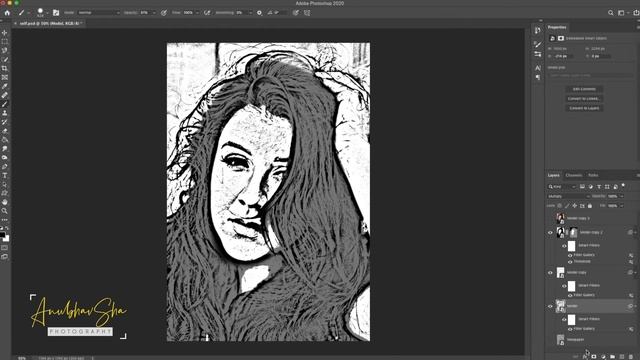Screen dimensions: 640x360
Task: Switch to the Paths tab
Action: point(593,176)
